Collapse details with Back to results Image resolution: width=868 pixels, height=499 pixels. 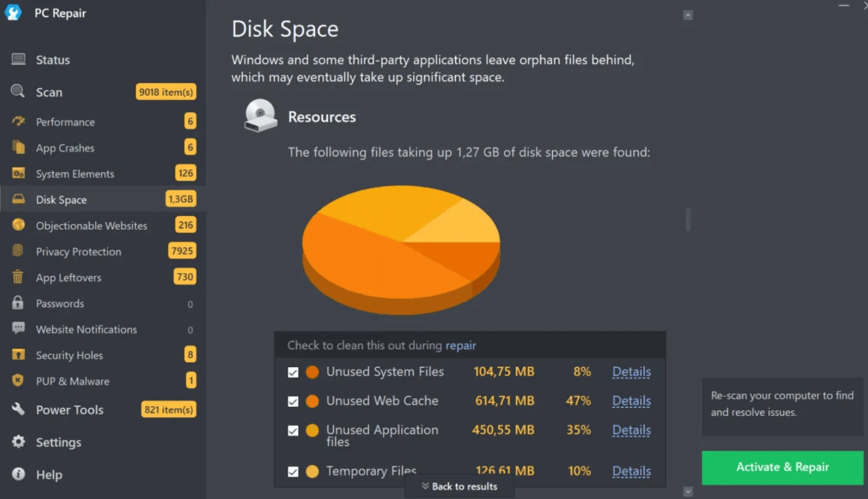459,487
